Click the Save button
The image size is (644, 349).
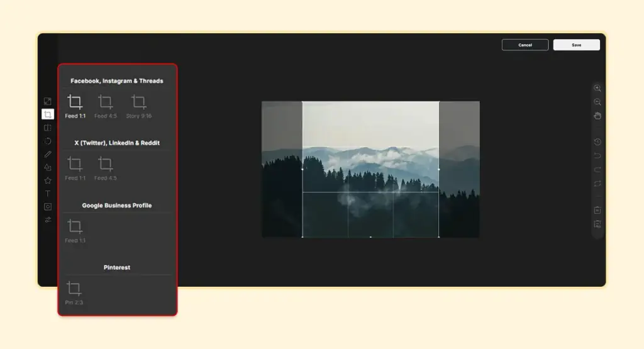tap(576, 45)
